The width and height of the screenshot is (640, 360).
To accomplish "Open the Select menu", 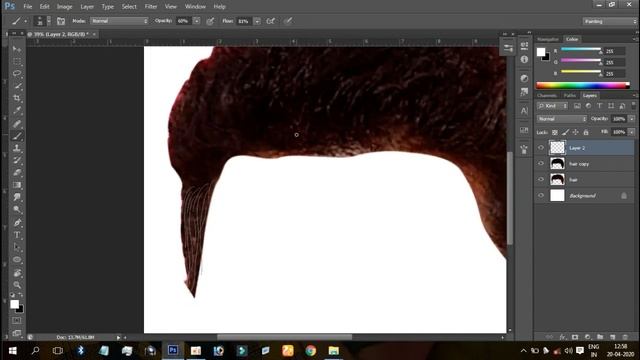I will point(129,7).
